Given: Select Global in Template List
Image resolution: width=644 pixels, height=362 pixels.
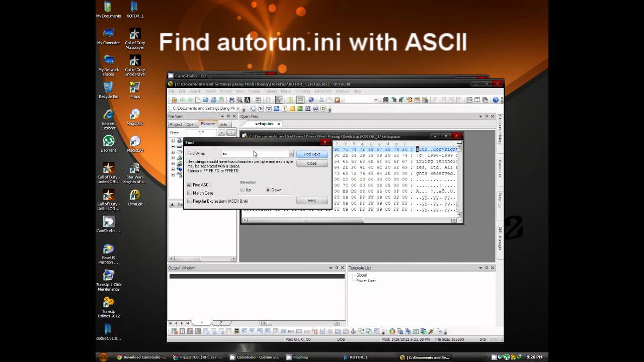Looking at the screenshot, I should [x=362, y=275].
